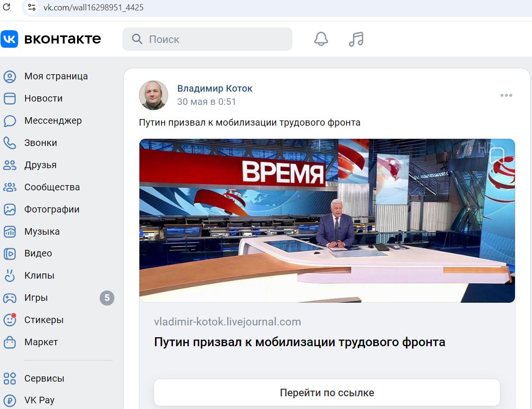Click the VK logo icon

point(9,39)
